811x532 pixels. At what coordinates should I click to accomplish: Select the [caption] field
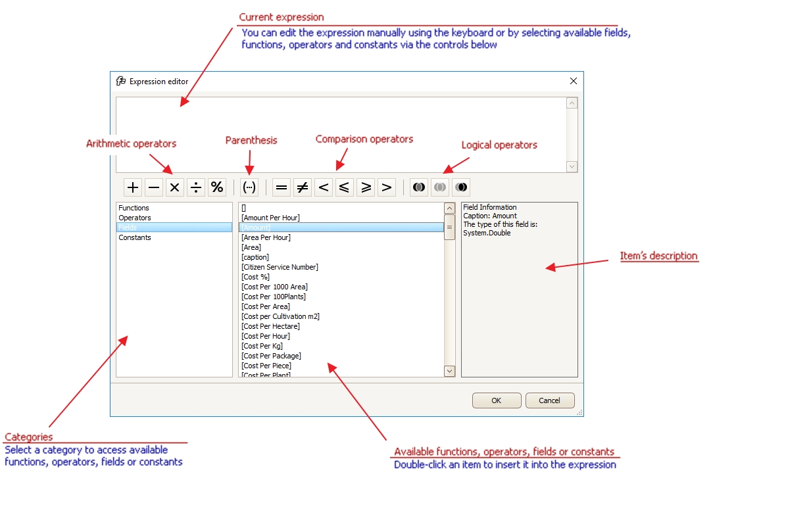click(x=341, y=257)
